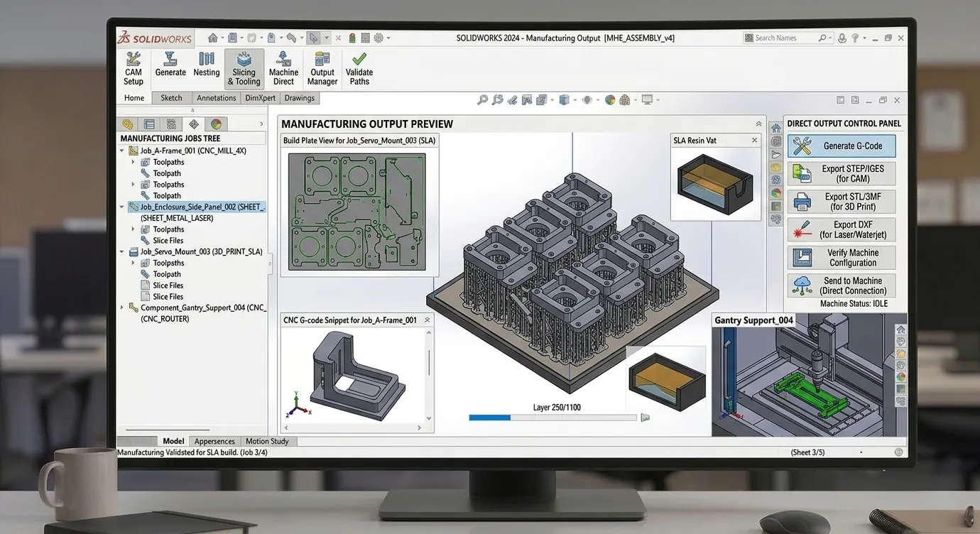Select the first tab icon of jobs tree panel
Image resolution: width=980 pixels, height=534 pixels.
coord(128,124)
